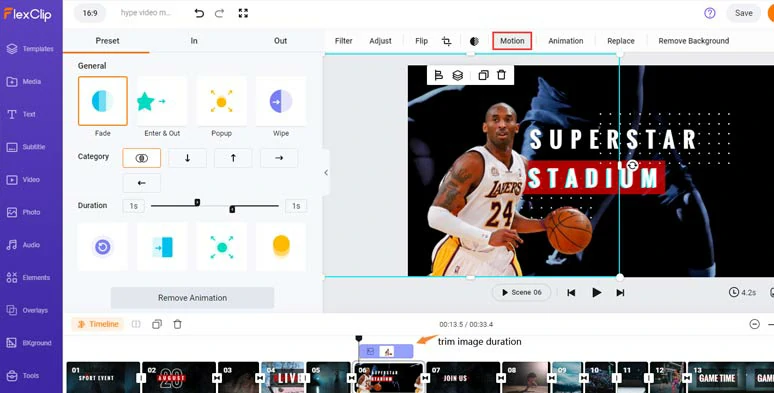The width and height of the screenshot is (774, 393).
Task: Select the left arrow category direction
Action: point(142,183)
